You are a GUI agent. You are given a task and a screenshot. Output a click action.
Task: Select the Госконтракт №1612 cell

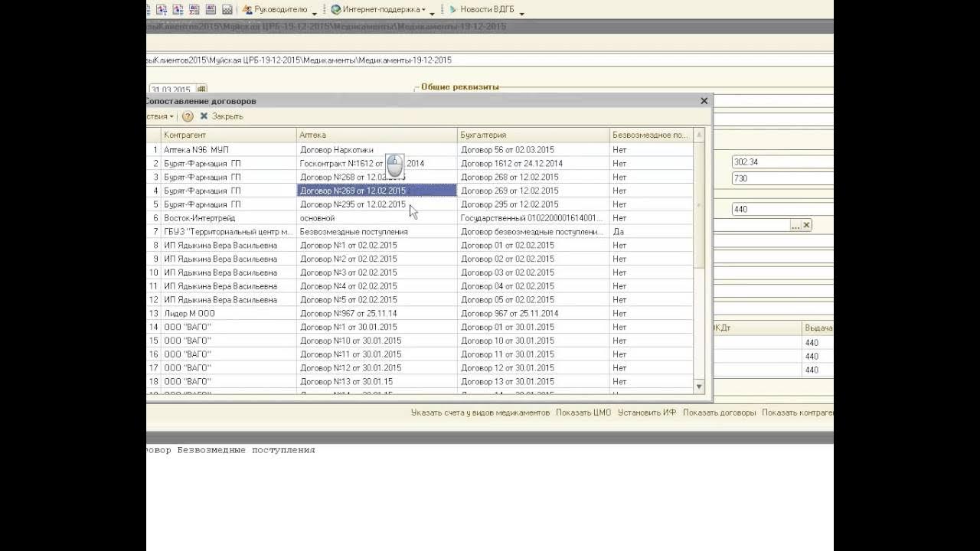[377, 164]
